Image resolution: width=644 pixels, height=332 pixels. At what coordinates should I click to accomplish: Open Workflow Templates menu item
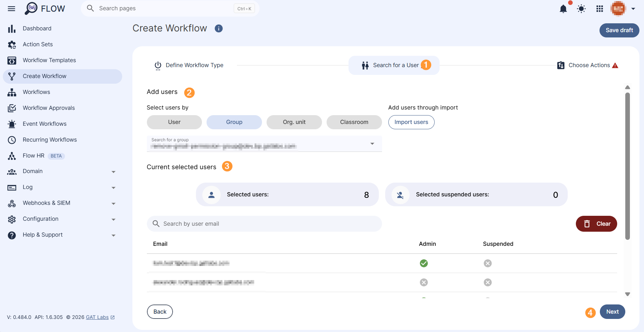click(x=49, y=60)
